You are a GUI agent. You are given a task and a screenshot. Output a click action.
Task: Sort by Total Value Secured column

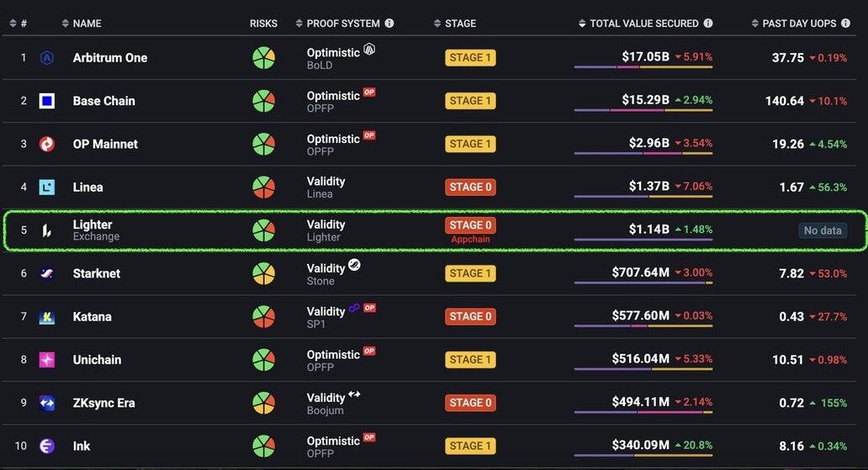(x=643, y=24)
